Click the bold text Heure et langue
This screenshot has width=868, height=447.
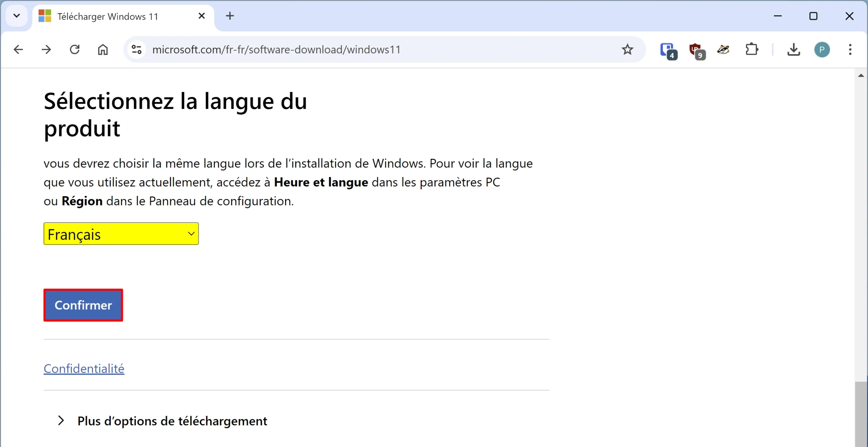[321, 182]
